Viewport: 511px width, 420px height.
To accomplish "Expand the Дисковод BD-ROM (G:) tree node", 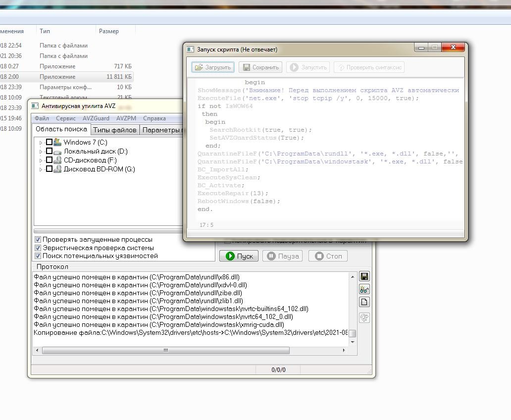I will [41, 169].
